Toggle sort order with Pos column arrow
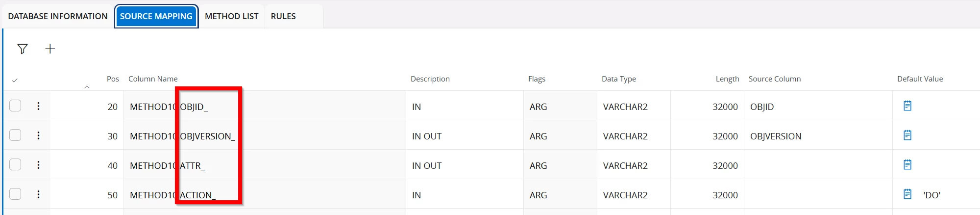 click(x=87, y=87)
